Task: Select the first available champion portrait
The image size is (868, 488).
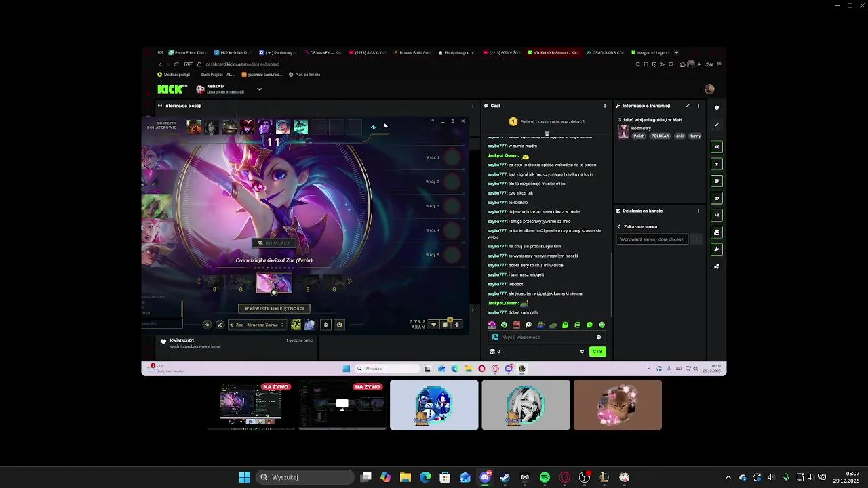Action: coord(194,127)
